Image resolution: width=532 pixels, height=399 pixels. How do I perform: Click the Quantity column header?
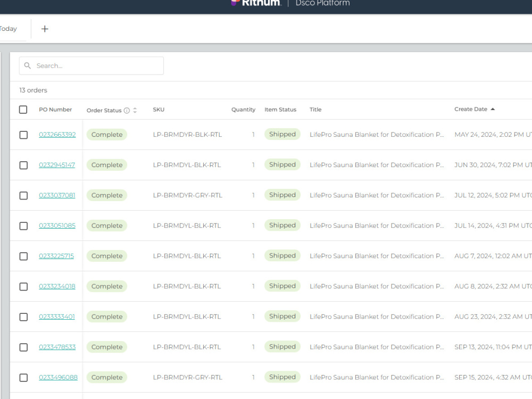[243, 110]
